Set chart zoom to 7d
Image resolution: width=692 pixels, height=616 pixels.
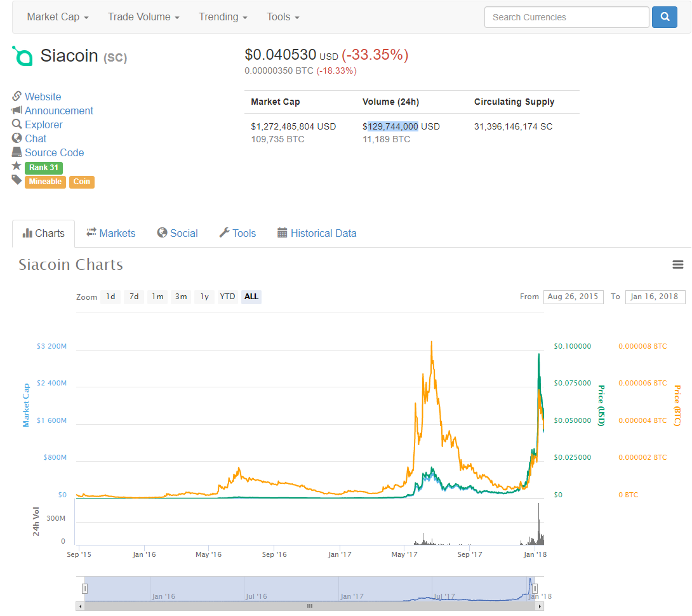(134, 297)
